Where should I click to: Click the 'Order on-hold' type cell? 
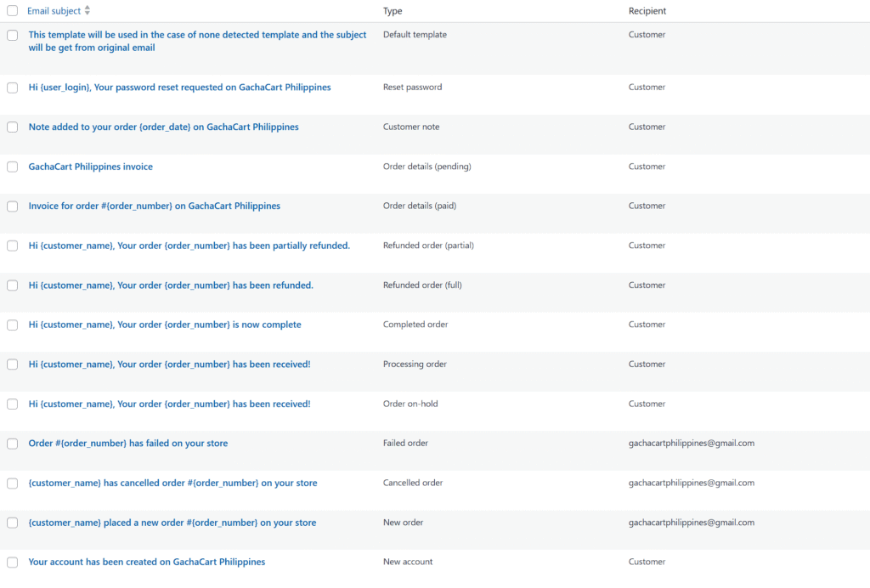(x=410, y=404)
